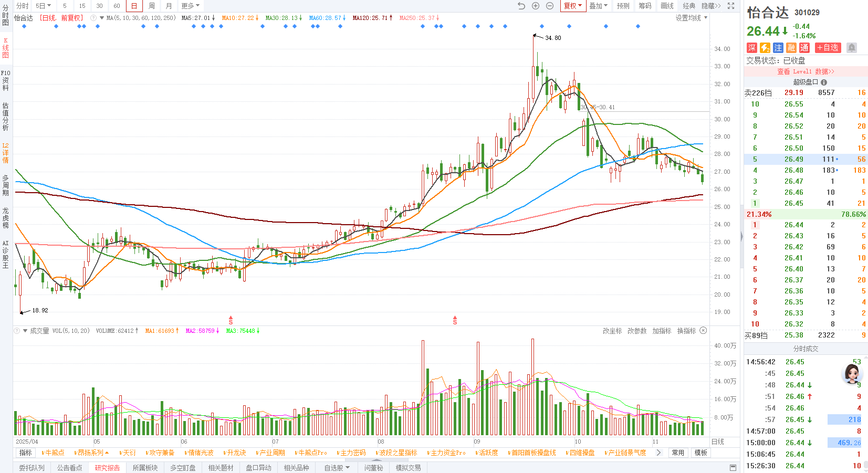
Task: Open the 研究报告 tab
Action: (107, 468)
